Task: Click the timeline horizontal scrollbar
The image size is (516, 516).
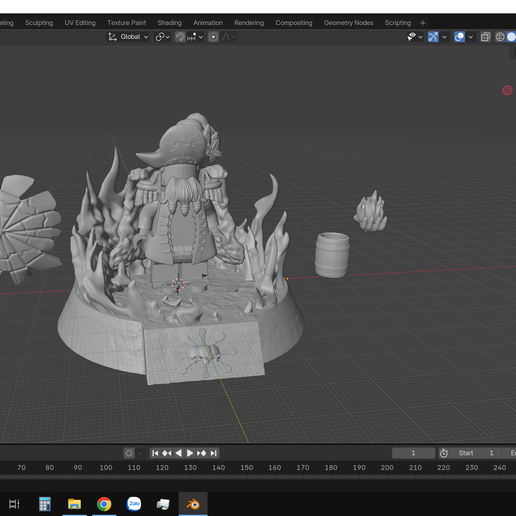Action: point(258,477)
